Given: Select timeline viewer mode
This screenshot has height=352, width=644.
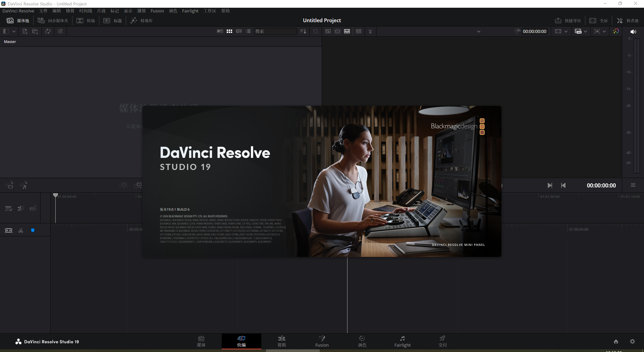Looking at the screenshot, I should click(x=347, y=31).
